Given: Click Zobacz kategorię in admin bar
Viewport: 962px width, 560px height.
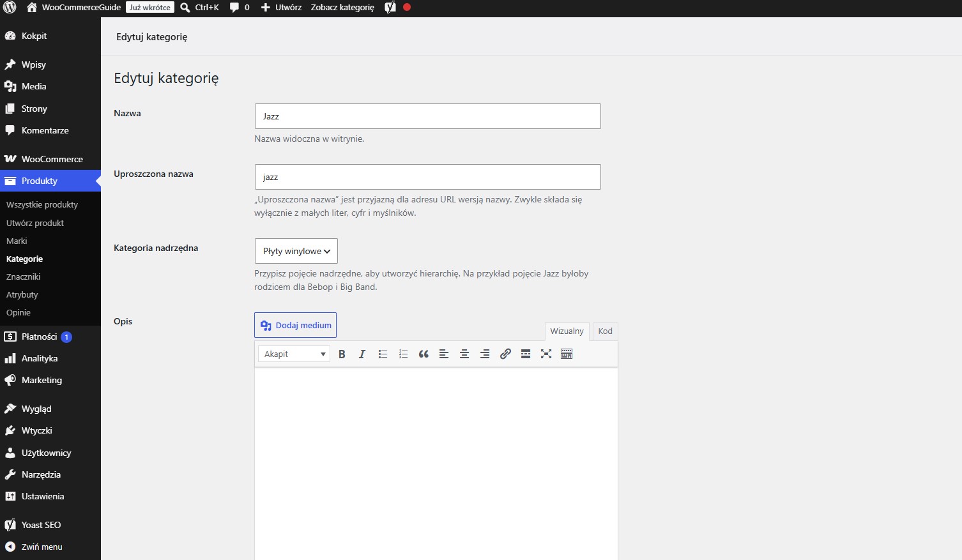Looking at the screenshot, I should [x=342, y=8].
